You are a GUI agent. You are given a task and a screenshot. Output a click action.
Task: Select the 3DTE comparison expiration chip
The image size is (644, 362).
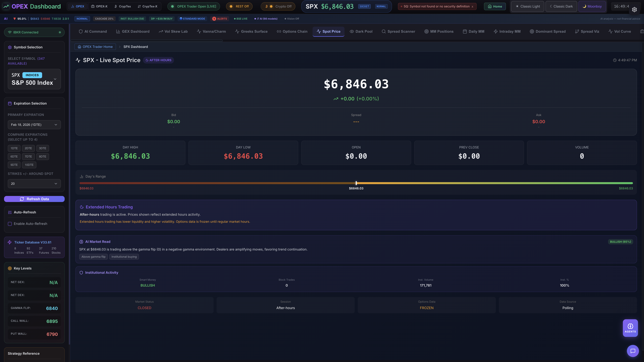(43, 148)
